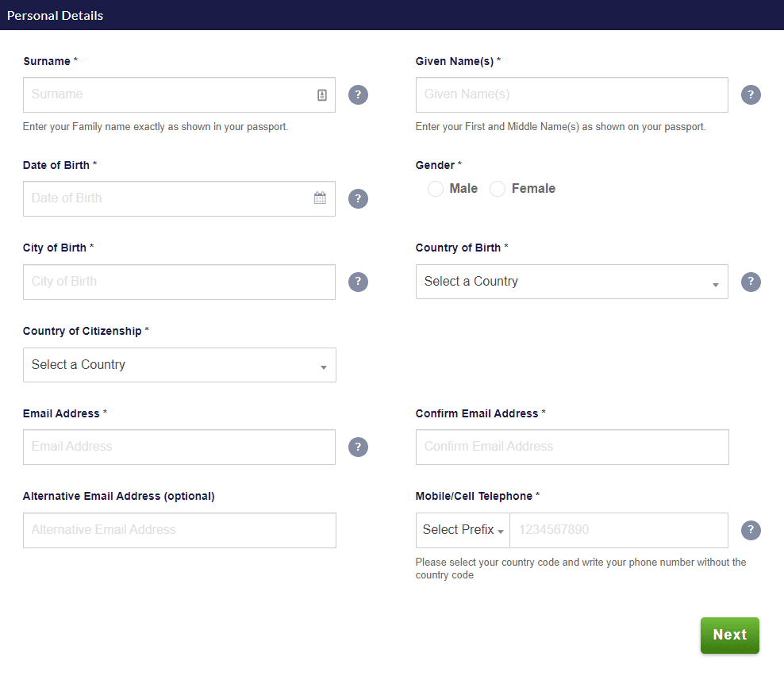Show help for Country of Birth dropdown
Viewport: 784px width, 676px height.
pyautogui.click(x=751, y=282)
